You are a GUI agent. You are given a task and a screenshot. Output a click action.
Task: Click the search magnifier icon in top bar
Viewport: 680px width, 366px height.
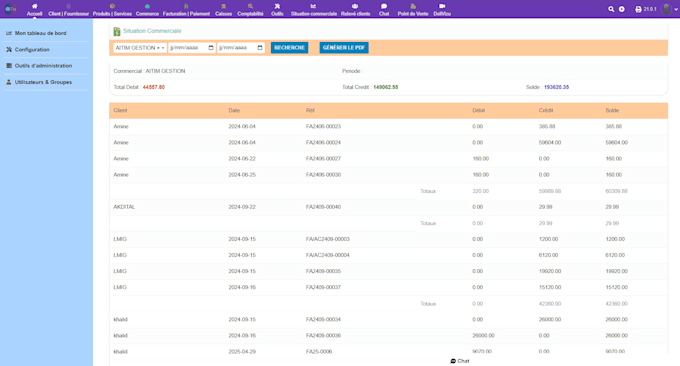pos(611,9)
